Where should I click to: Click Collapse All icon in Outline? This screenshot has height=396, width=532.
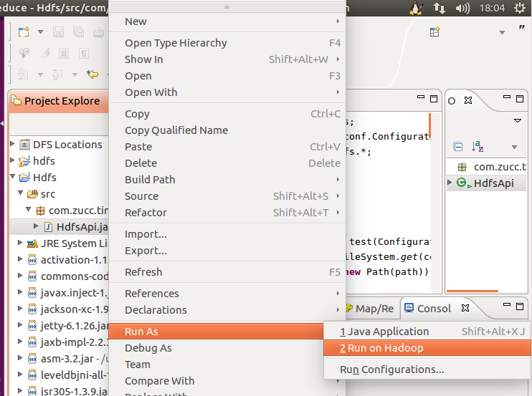click(x=457, y=147)
